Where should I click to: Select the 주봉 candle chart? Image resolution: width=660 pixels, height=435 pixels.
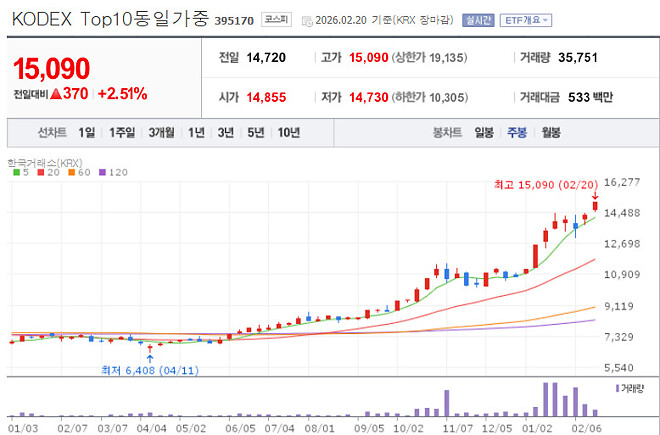[517, 133]
